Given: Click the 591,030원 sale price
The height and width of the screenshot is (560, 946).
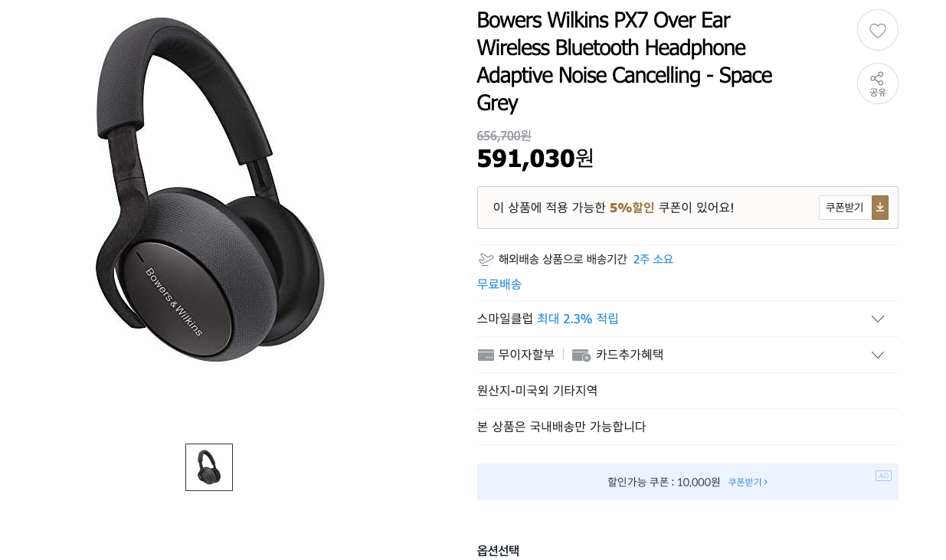Looking at the screenshot, I should tap(535, 158).
